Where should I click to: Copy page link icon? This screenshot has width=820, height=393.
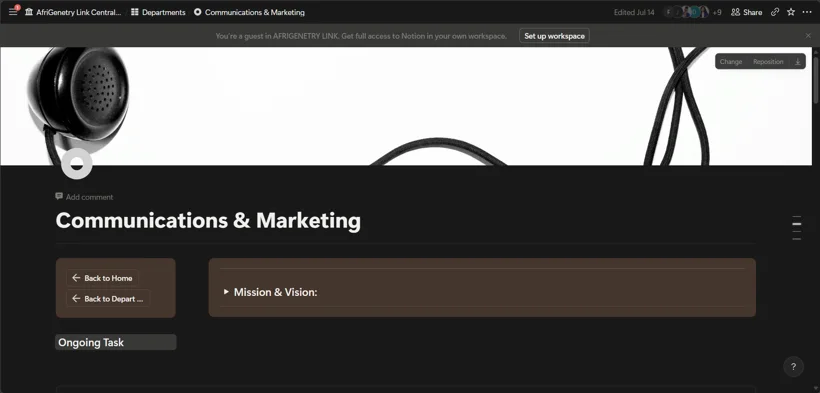coord(775,12)
